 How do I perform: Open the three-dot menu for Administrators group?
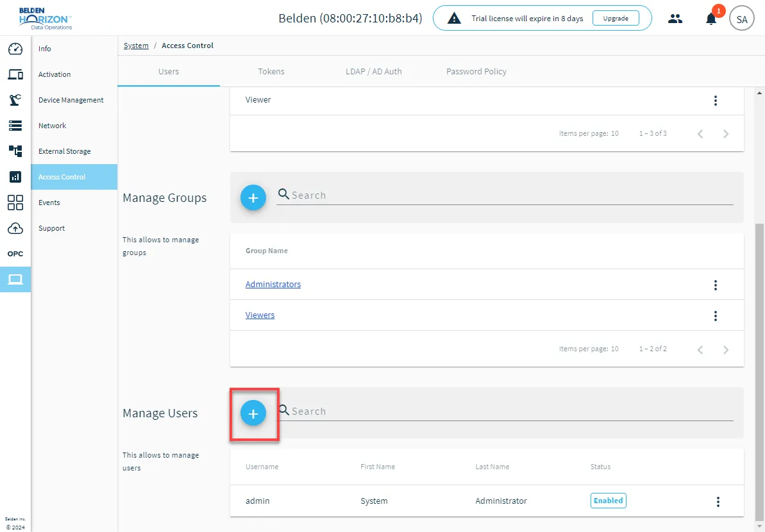(x=715, y=285)
